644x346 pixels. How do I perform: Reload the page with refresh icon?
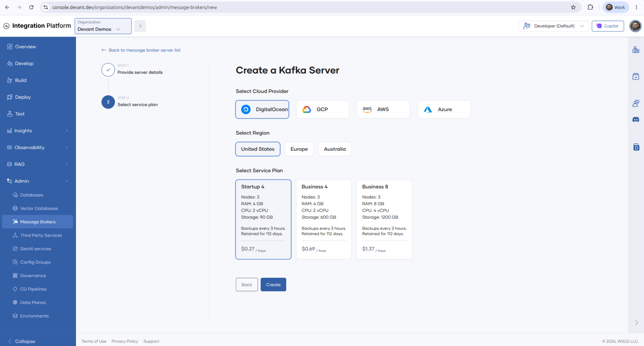coord(31,7)
